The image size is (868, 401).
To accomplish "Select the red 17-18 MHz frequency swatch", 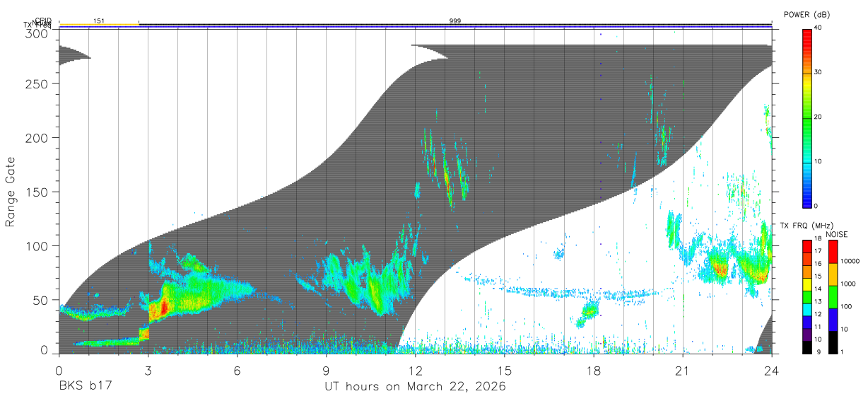I will (807, 246).
